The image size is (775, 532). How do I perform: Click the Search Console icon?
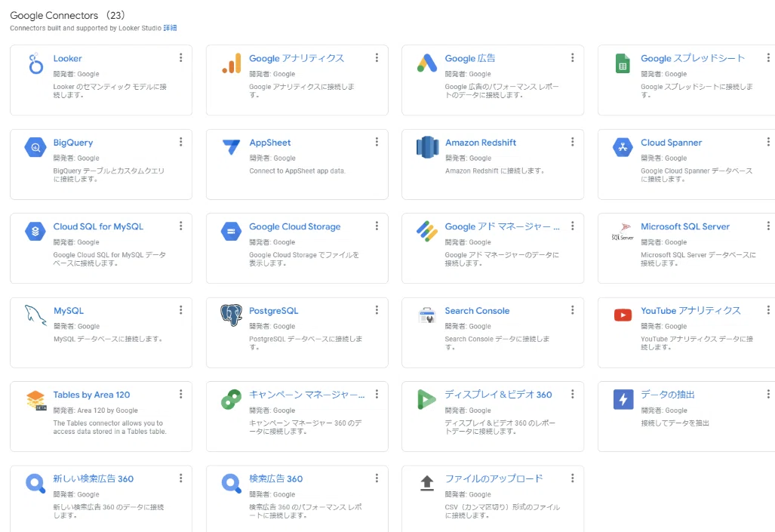[427, 315]
